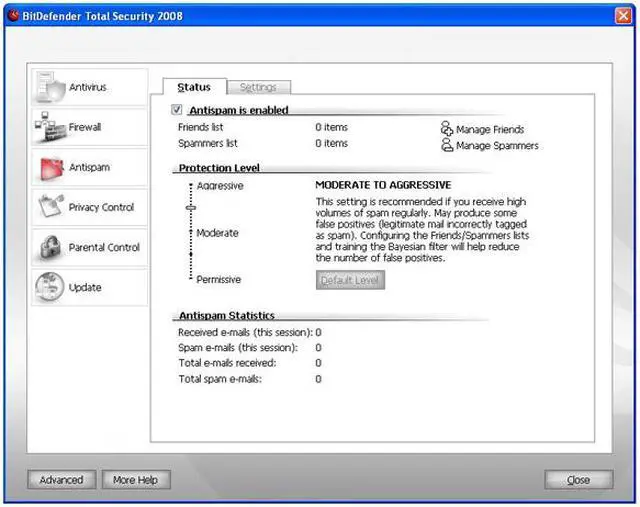
Task: Click the Manage Spammers icon
Action: click(446, 146)
